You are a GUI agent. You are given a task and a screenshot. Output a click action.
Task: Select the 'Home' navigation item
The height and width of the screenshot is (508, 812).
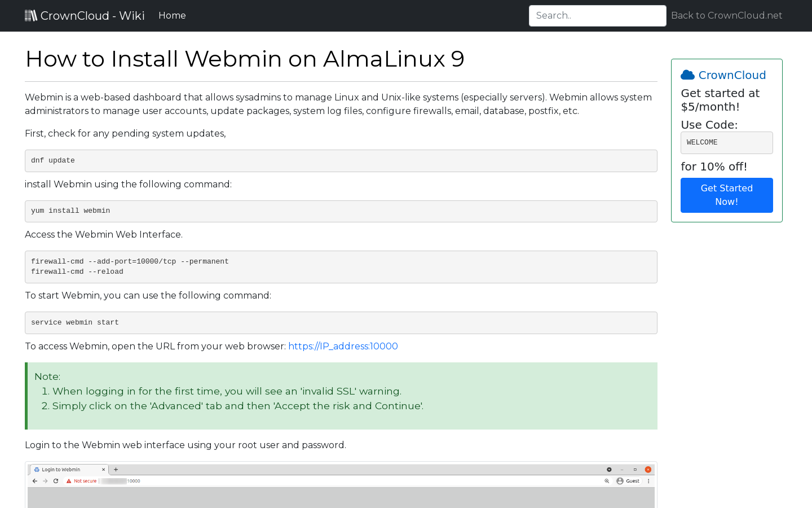tap(172, 15)
